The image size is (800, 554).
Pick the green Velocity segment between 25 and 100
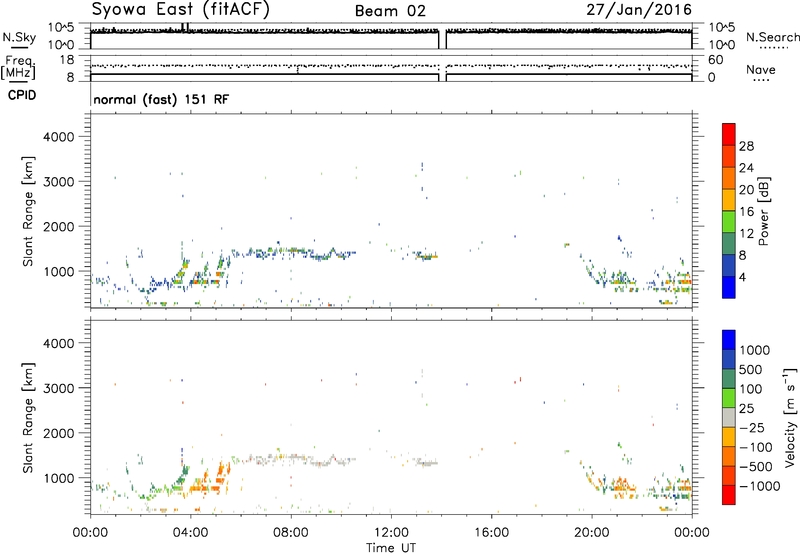pyautogui.click(x=729, y=398)
